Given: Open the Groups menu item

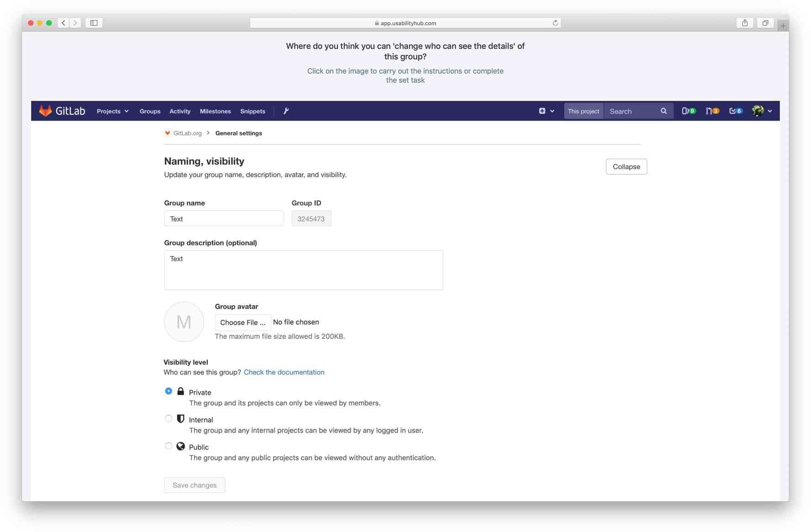Looking at the screenshot, I should click(x=150, y=111).
